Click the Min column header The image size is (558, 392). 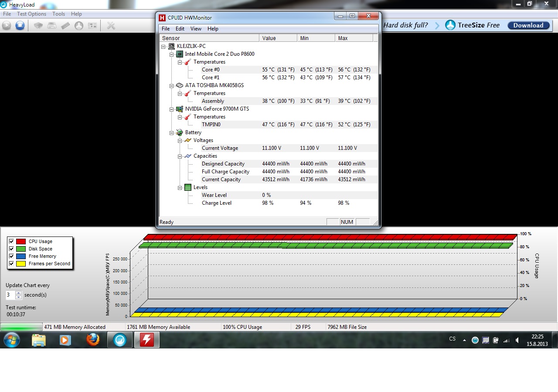click(316, 38)
